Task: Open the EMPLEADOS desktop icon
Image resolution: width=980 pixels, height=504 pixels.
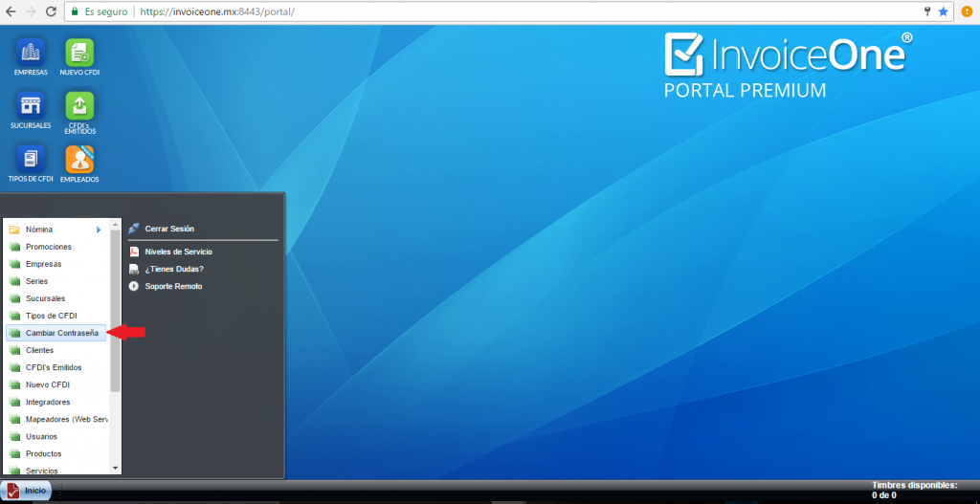Action: (79, 164)
